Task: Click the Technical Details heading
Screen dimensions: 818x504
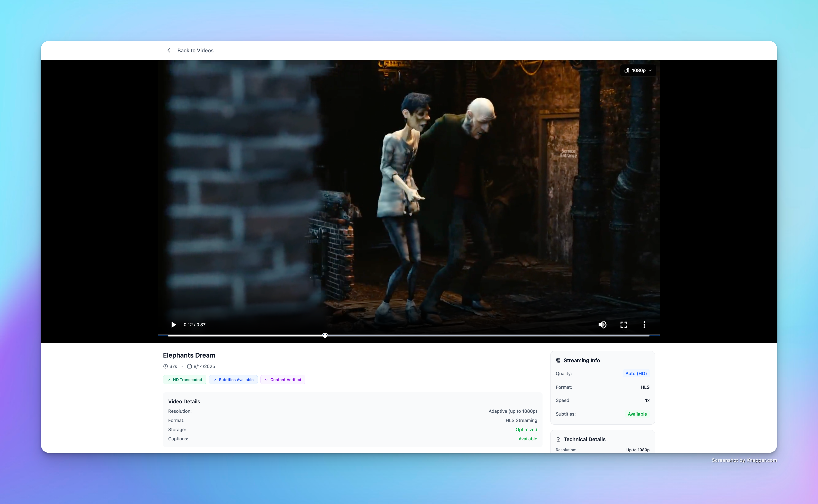Action: (584, 439)
